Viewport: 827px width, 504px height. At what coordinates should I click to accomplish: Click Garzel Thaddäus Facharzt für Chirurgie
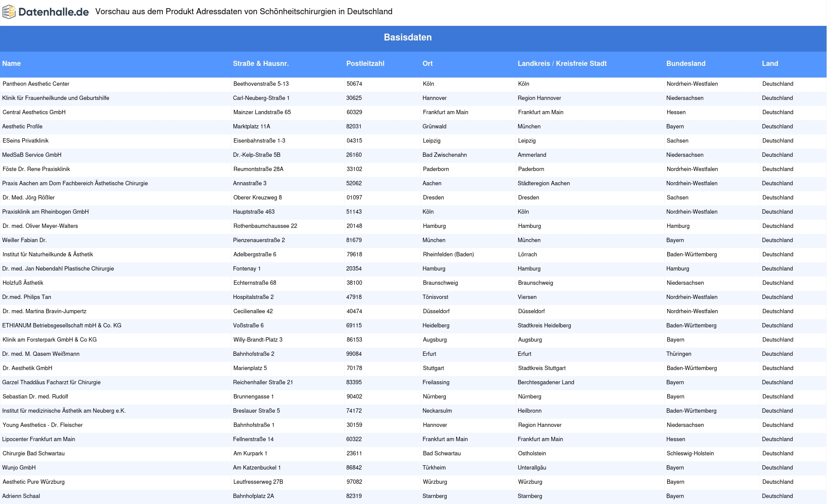51,382
